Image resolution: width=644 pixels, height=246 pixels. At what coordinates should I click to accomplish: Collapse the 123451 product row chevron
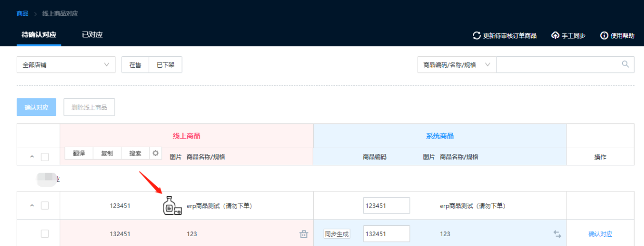coord(31,205)
